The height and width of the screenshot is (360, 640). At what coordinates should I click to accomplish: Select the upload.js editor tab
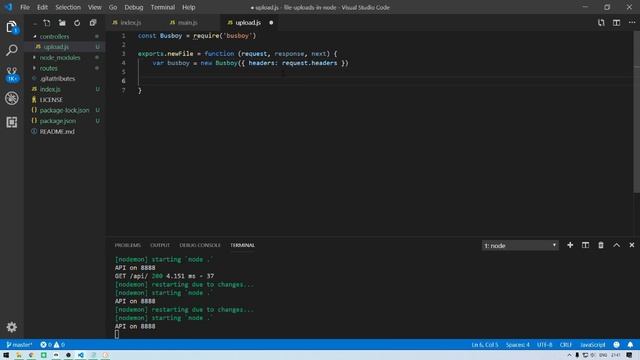[248, 23]
